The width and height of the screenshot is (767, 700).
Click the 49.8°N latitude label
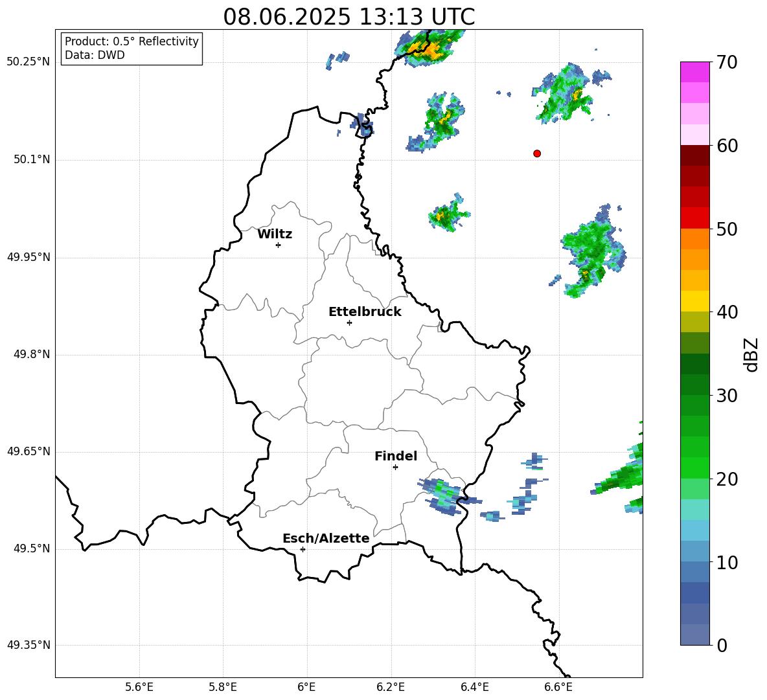pos(32,354)
